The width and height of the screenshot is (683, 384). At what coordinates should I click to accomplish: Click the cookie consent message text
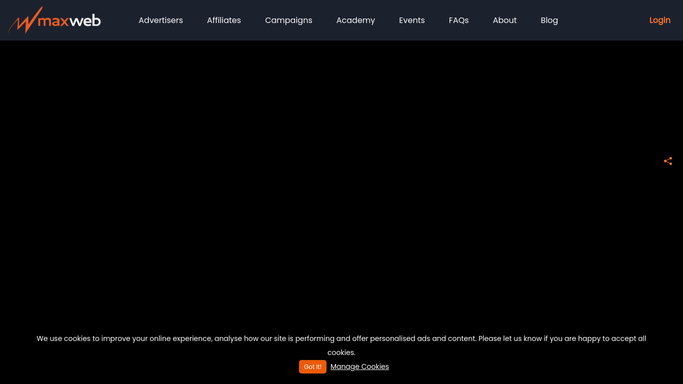[341, 345]
